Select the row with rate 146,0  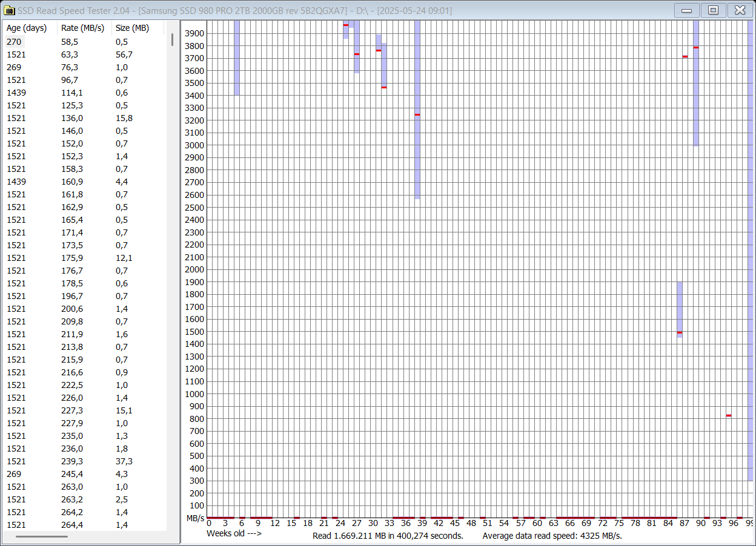(85, 131)
